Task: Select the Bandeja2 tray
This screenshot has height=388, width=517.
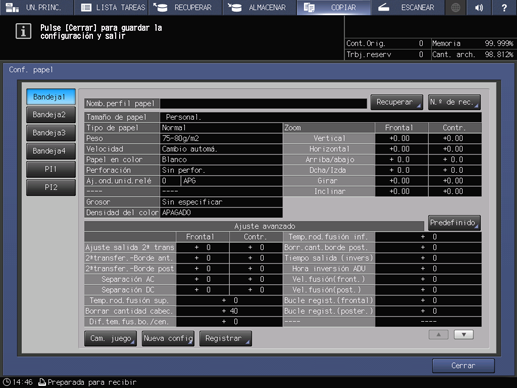Action: tap(51, 115)
